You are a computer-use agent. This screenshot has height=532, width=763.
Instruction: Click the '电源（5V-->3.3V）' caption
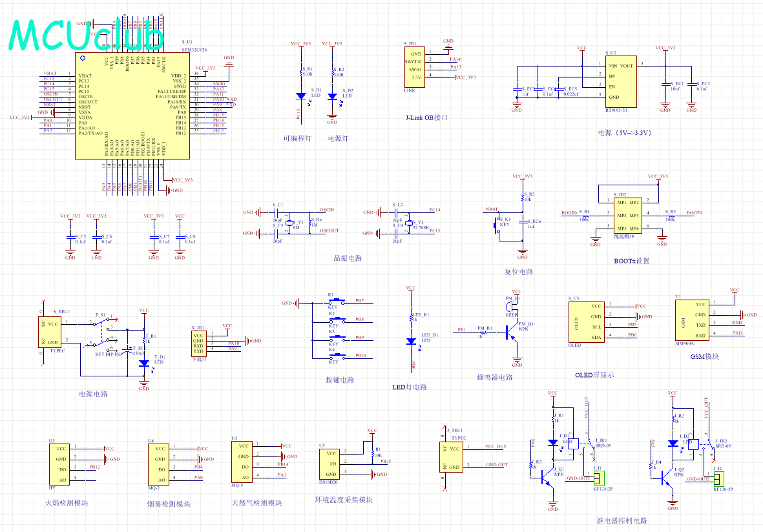(x=625, y=133)
